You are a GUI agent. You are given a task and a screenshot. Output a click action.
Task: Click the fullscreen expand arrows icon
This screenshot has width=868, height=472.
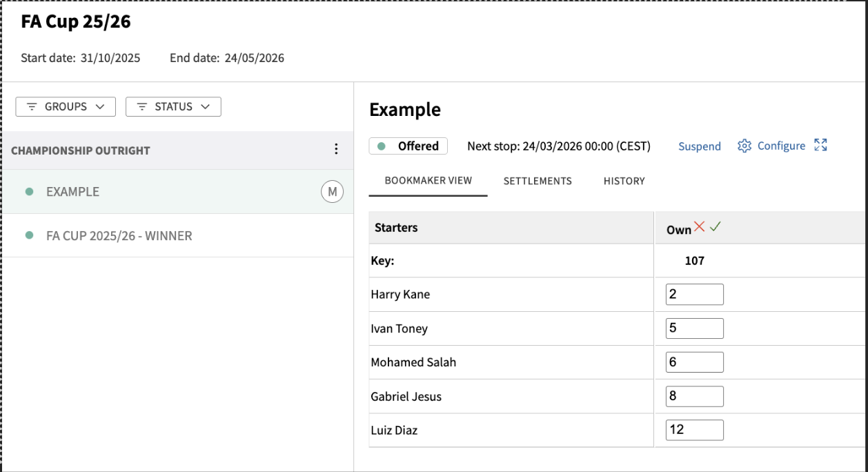(x=820, y=145)
